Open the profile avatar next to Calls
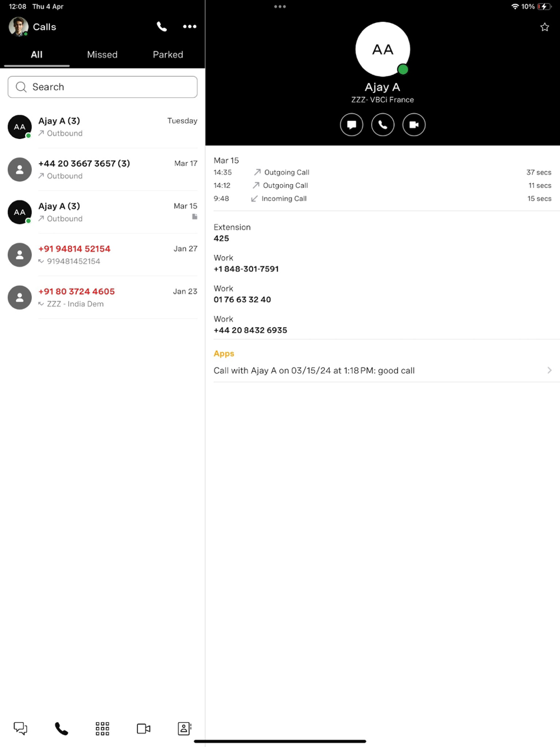Screen dimensions: 560x747 pyautogui.click(x=18, y=26)
